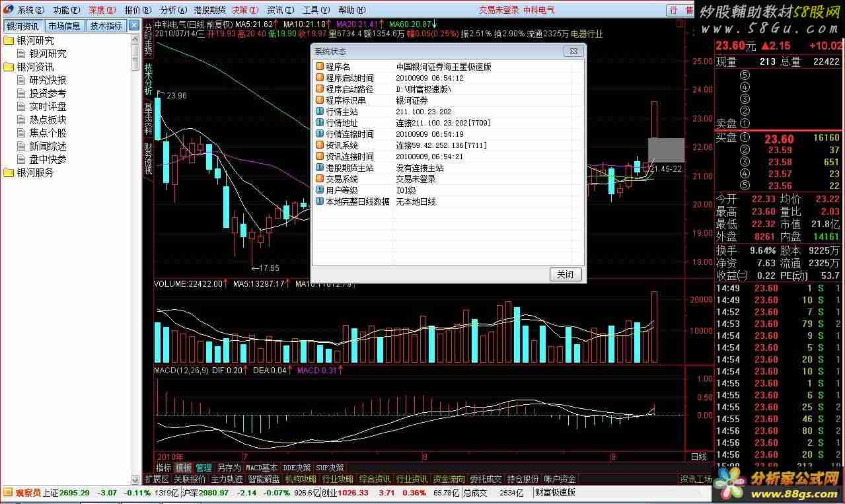Screen dimensions: 845x504
Task: Open the 智能解盘 tab
Action: (x=264, y=479)
